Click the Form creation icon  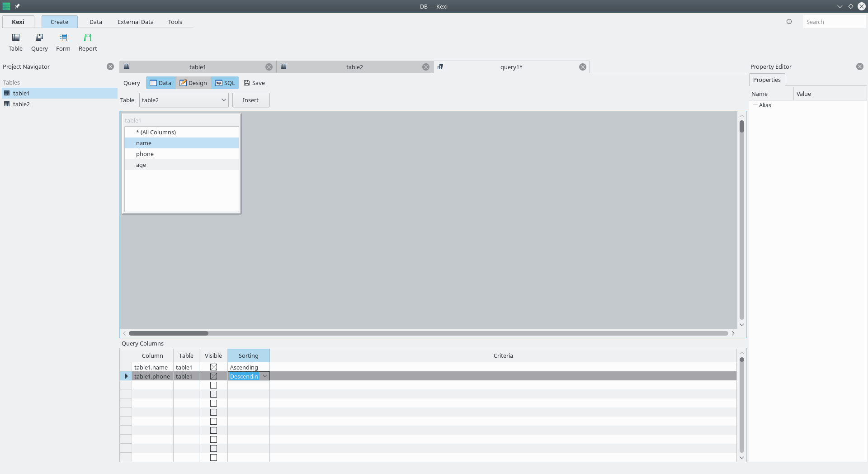tap(63, 38)
